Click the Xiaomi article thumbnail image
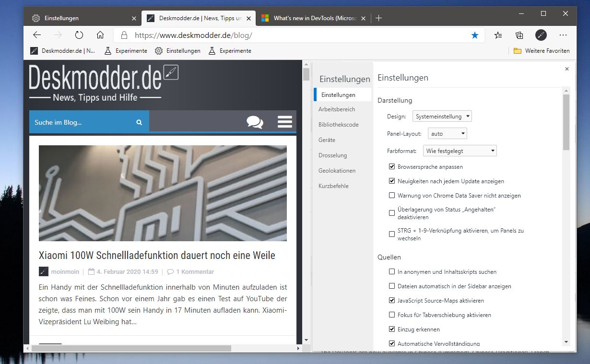This screenshot has width=590, height=364. point(163,193)
